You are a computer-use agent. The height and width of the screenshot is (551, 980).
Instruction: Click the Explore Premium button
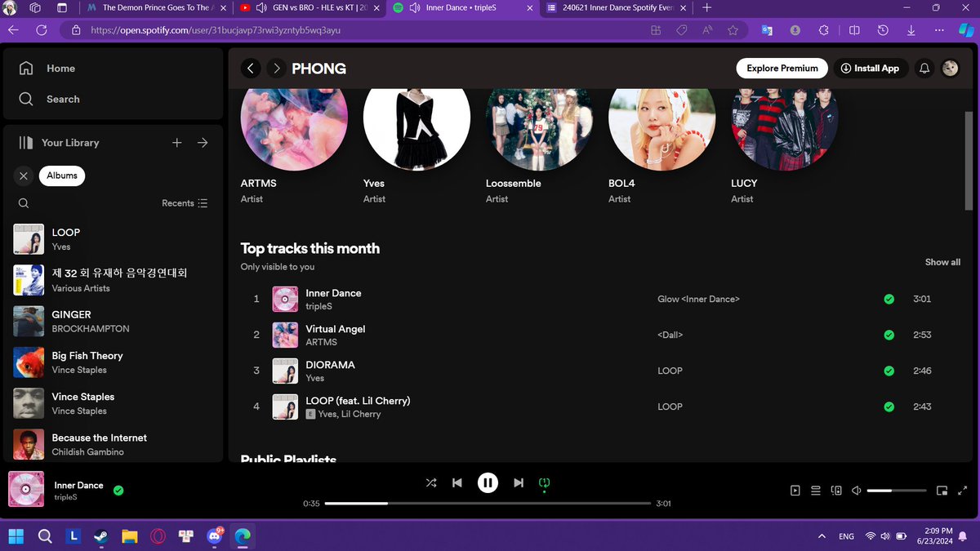click(x=782, y=69)
